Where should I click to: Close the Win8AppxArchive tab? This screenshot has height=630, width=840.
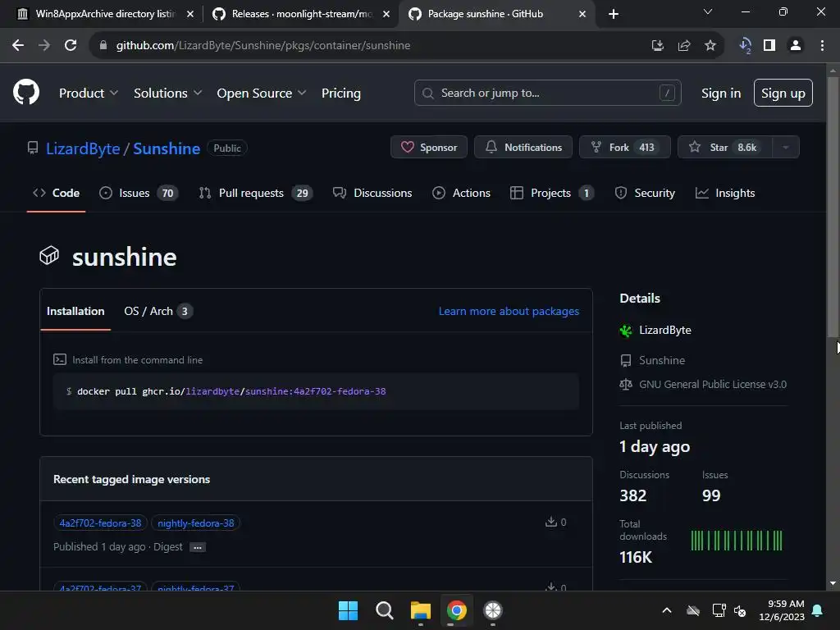(x=190, y=14)
